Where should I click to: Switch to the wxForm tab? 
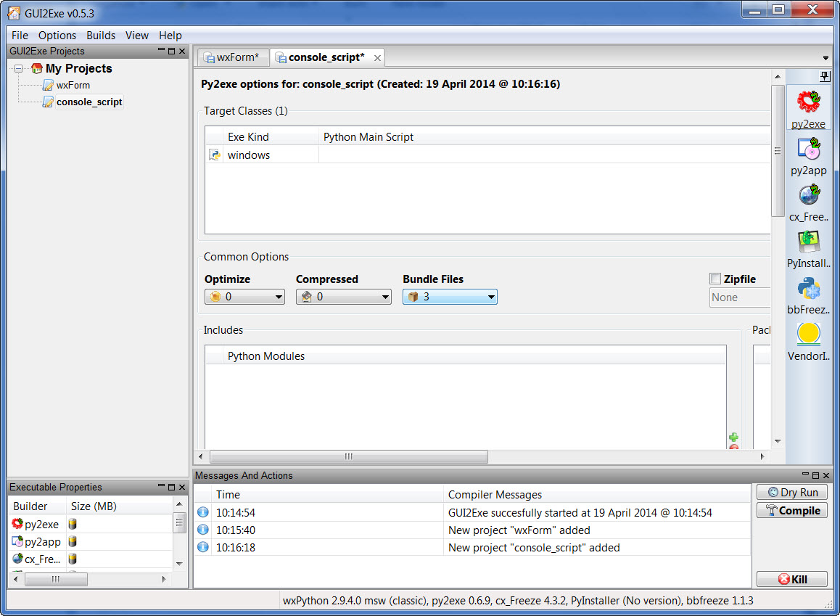232,57
